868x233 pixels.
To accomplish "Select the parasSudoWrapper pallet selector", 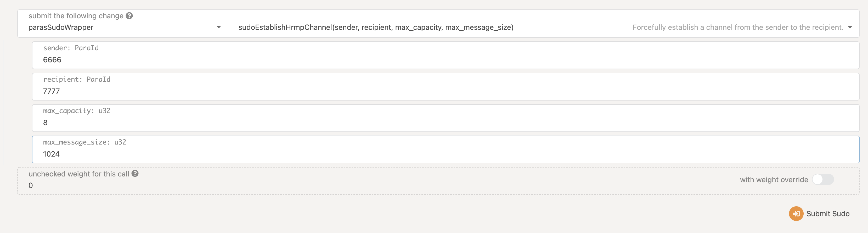I will [x=61, y=27].
